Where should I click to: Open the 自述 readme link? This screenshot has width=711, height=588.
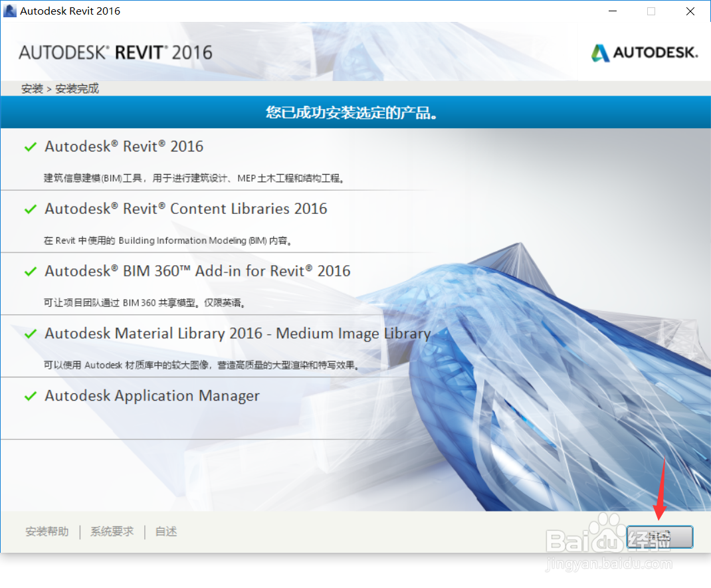click(x=166, y=532)
